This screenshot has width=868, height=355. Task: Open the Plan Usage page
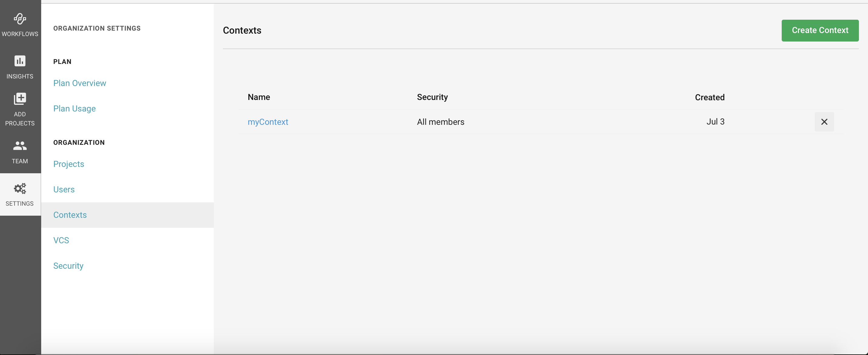point(75,108)
